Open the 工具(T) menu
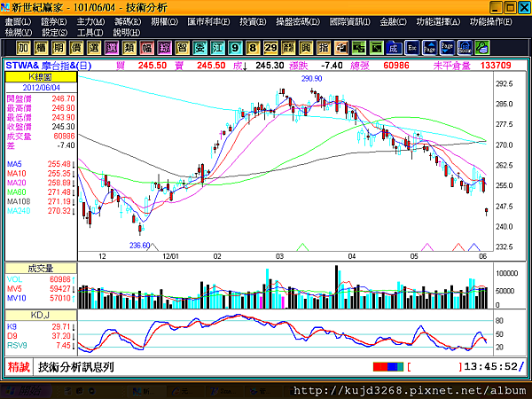Viewport: 532px width, 399px height. click(90, 33)
